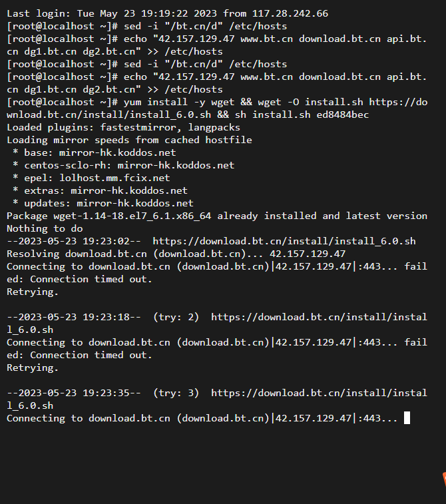Click the "Resolving download.bt.cn" line

176,254
